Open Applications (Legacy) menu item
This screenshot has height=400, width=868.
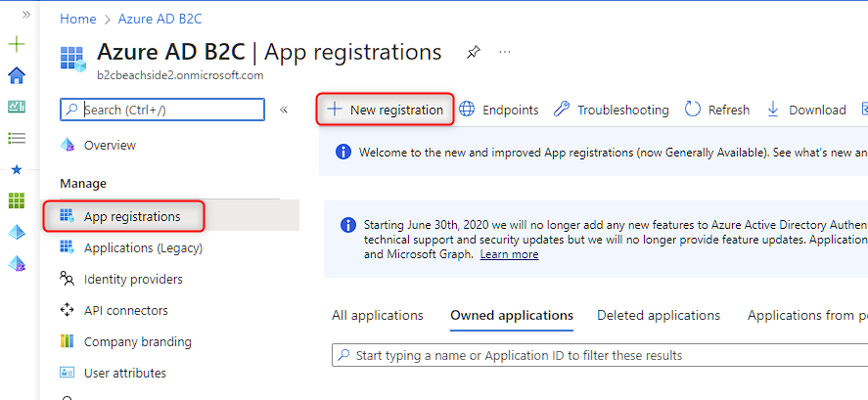pyautogui.click(x=131, y=248)
